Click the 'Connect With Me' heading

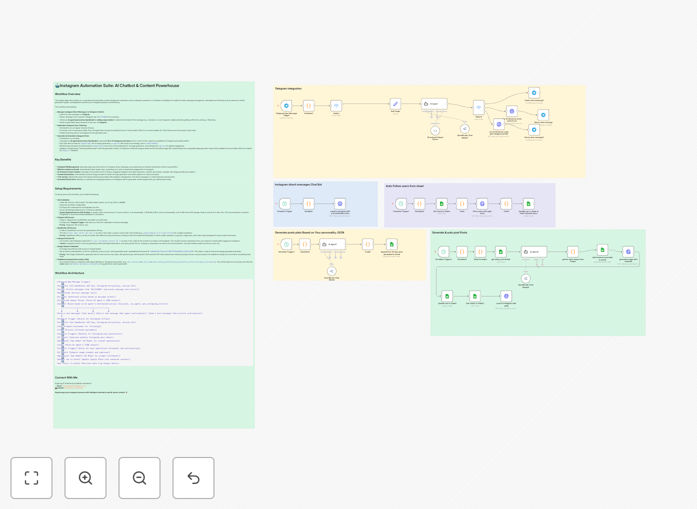pos(66,377)
